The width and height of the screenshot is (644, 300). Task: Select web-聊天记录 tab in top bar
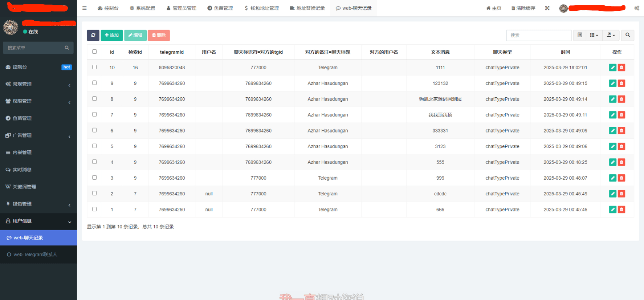(x=354, y=8)
